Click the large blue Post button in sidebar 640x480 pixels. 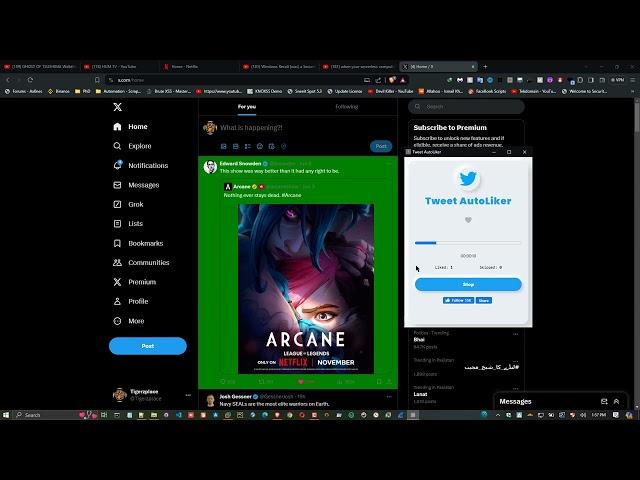(x=147, y=346)
